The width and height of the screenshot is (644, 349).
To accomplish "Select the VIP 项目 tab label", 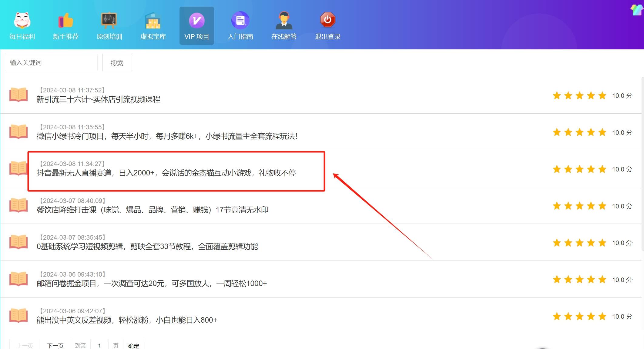I will 197,37.
